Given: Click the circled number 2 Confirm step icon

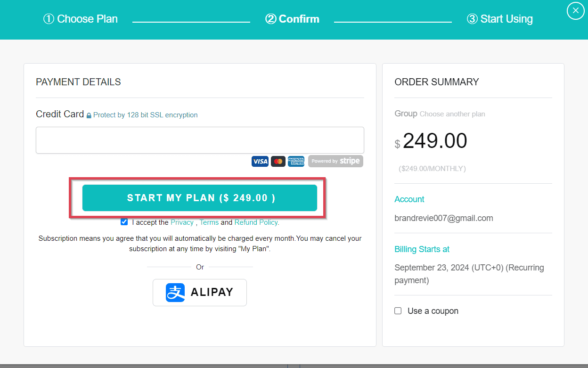Looking at the screenshot, I should click(x=272, y=19).
